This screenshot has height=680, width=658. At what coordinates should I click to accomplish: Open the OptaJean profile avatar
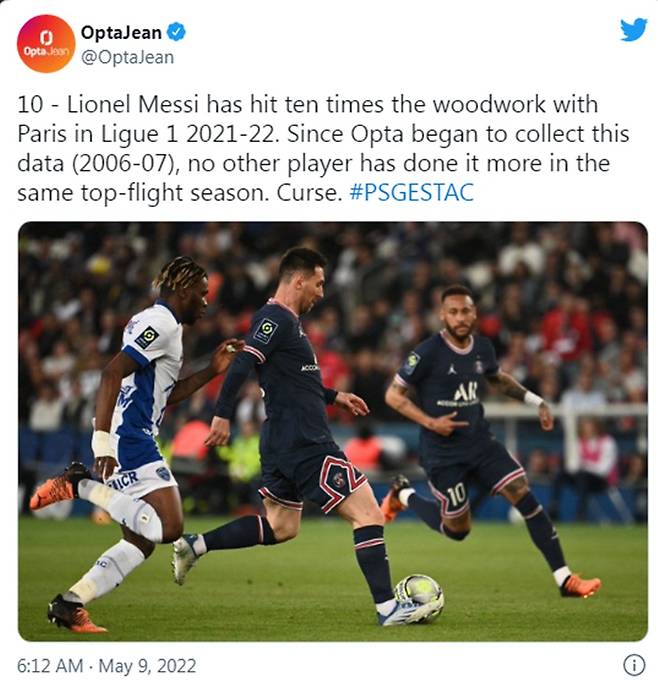pos(46,43)
